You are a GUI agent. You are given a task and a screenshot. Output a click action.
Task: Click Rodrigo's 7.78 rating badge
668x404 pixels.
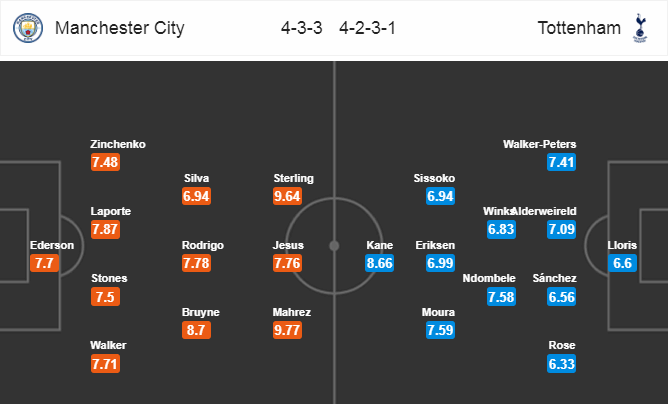coord(196,263)
